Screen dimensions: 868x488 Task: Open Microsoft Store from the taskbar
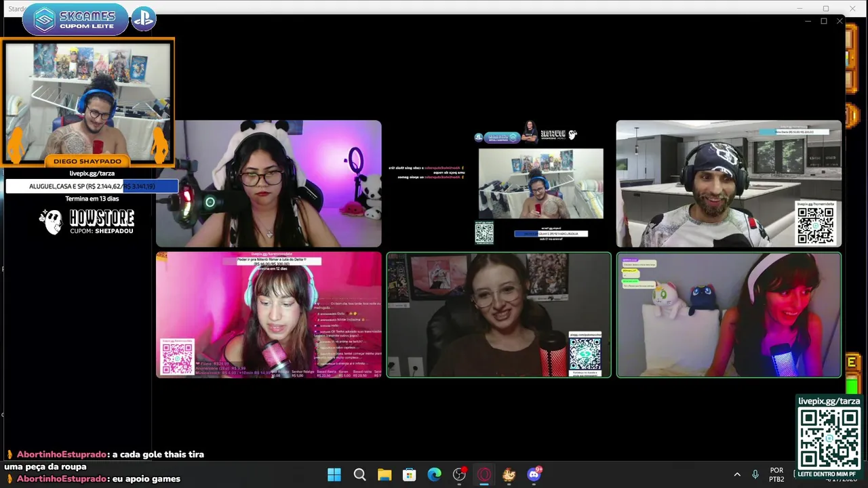(x=410, y=474)
